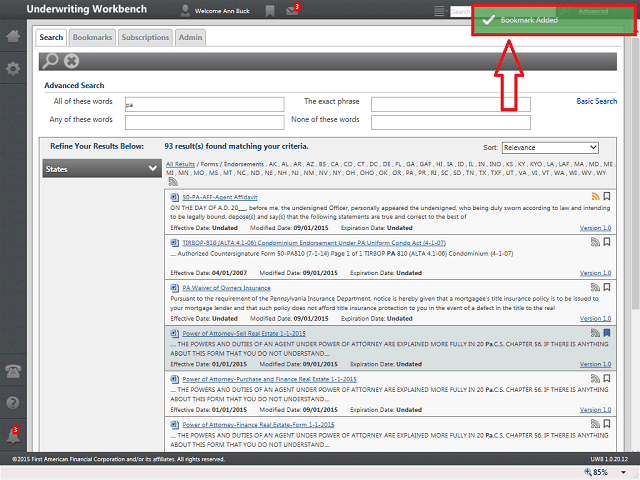Bookmark the TIRBOP-810 Condominium Endorsement result
The image size is (640, 480).
point(607,242)
